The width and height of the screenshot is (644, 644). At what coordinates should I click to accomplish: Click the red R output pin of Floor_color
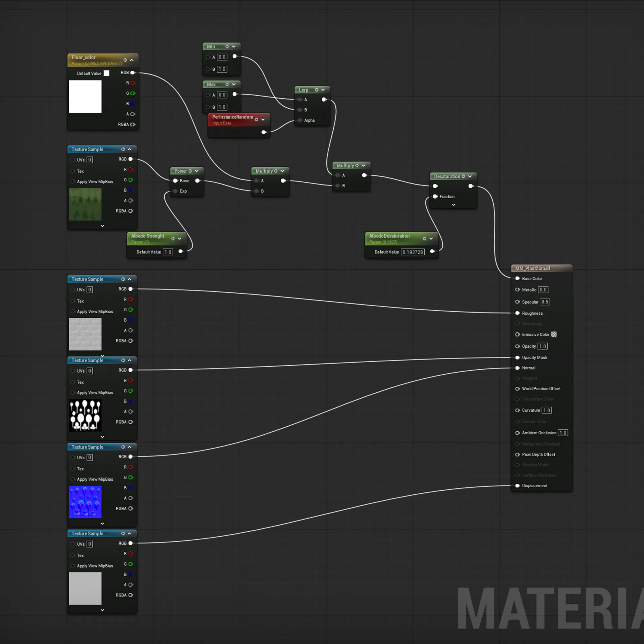(x=133, y=83)
